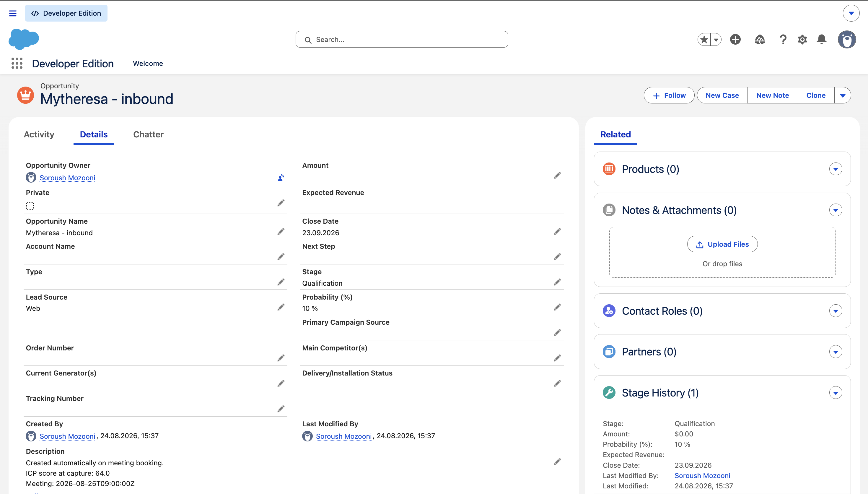The width and height of the screenshot is (868, 494).
Task: Edit the Close Date pencil
Action: (557, 231)
